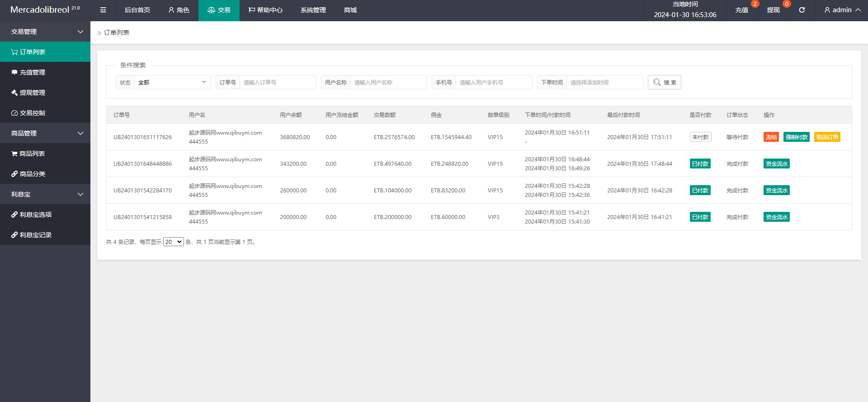
Task: Click the orange 冻结 button on first order
Action: click(771, 137)
